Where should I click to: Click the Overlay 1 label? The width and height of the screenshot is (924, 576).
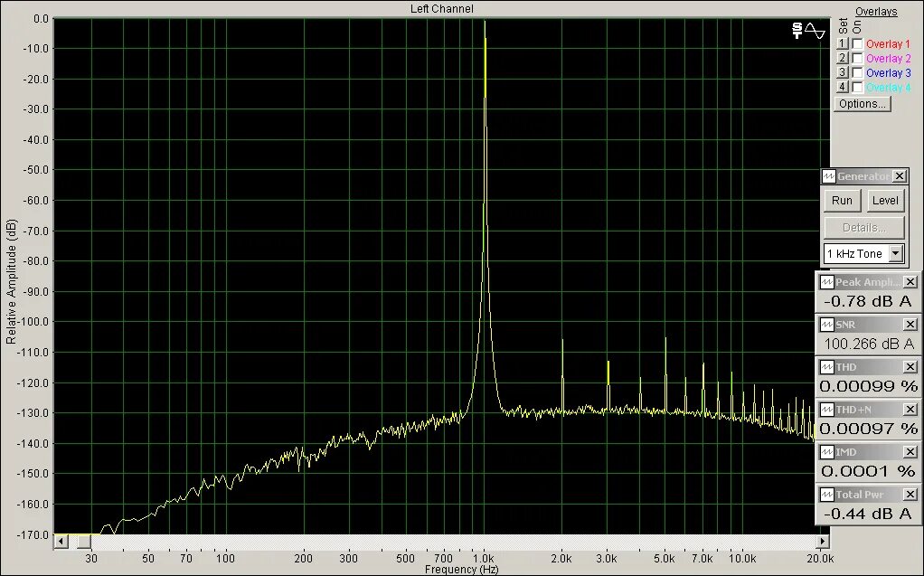[888, 44]
